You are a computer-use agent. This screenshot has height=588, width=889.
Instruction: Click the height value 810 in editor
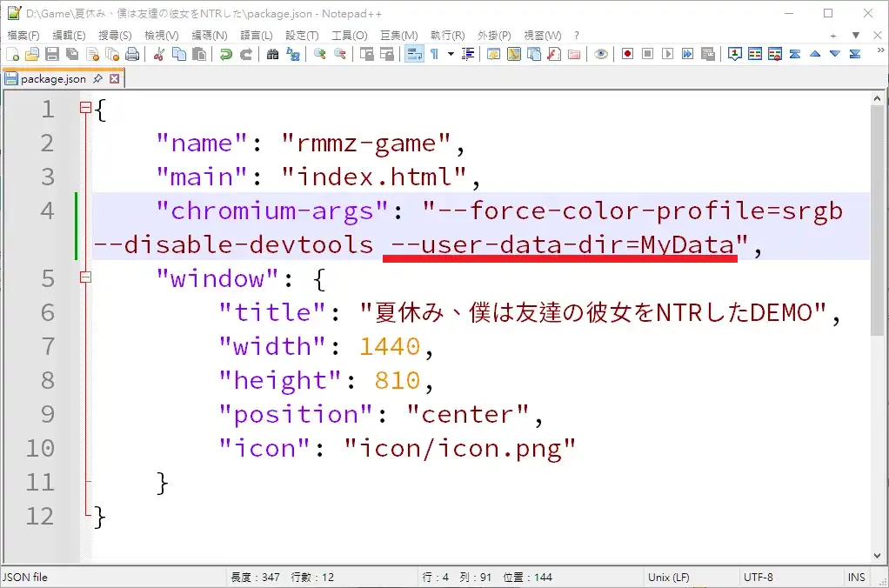(397, 380)
